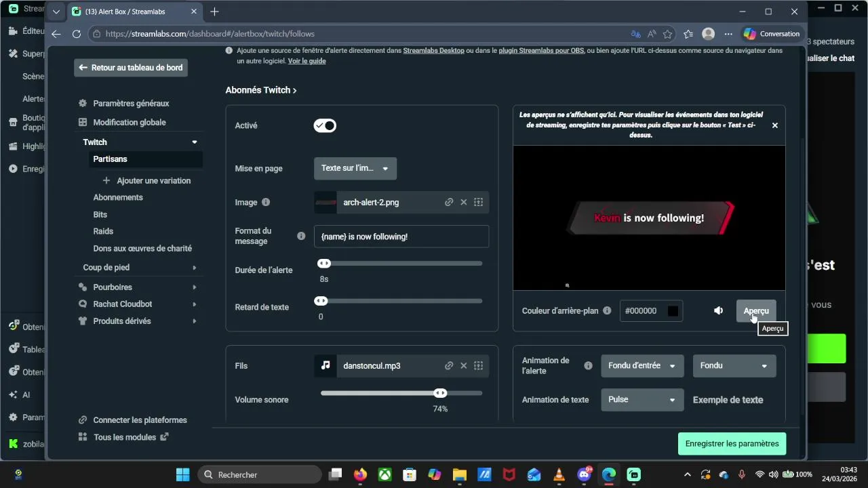The height and width of the screenshot is (488, 868).
Task: Dismiss the preview notice with its X
Action: click(774, 125)
